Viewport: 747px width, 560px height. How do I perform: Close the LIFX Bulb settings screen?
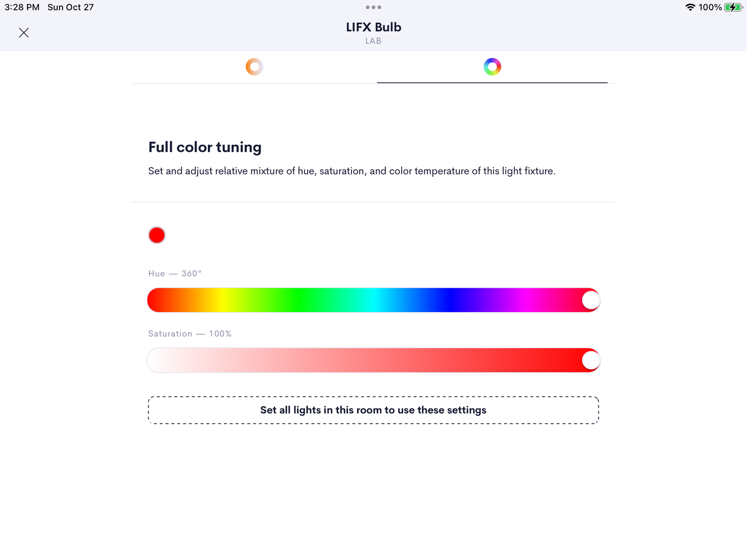[x=24, y=33]
